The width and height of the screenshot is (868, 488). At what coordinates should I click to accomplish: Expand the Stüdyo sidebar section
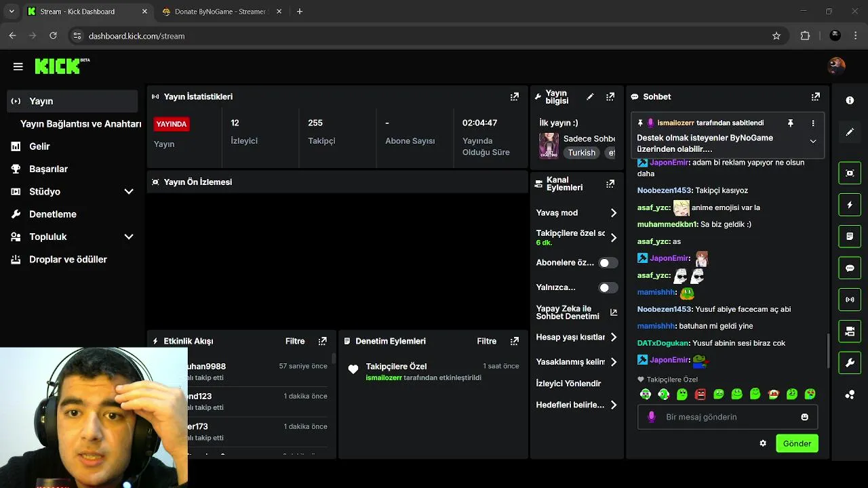click(129, 192)
